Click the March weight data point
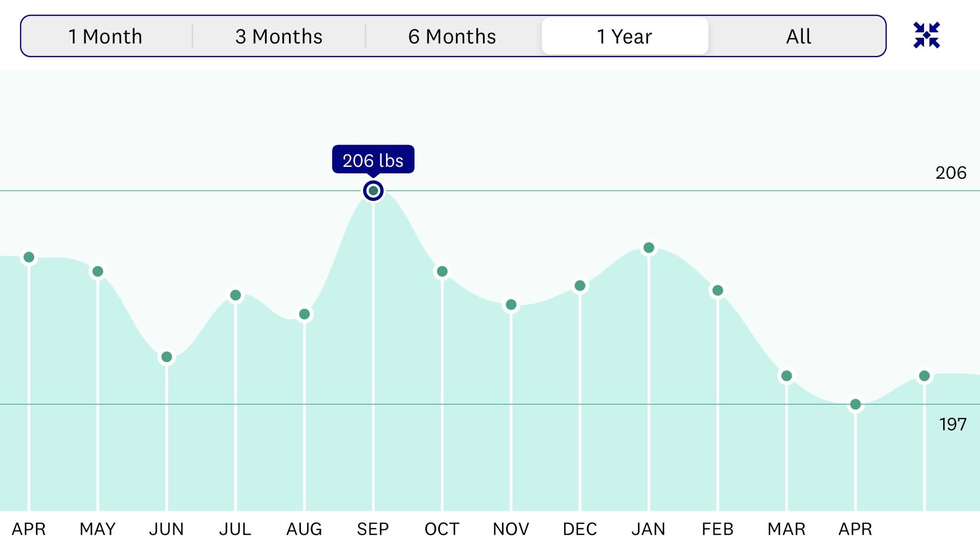Image resolution: width=980 pixels, height=551 pixels. point(787,376)
